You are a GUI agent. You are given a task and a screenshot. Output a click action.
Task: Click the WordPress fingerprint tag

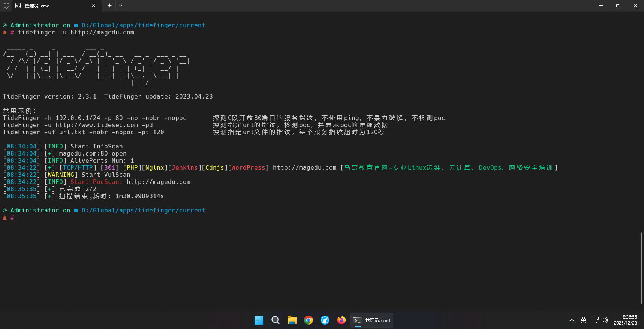[249, 168]
